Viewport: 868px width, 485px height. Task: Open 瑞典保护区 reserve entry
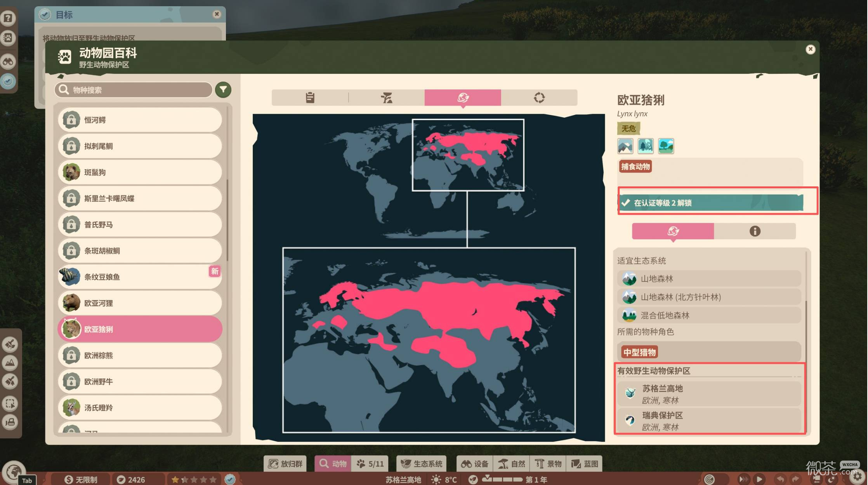pyautogui.click(x=709, y=421)
